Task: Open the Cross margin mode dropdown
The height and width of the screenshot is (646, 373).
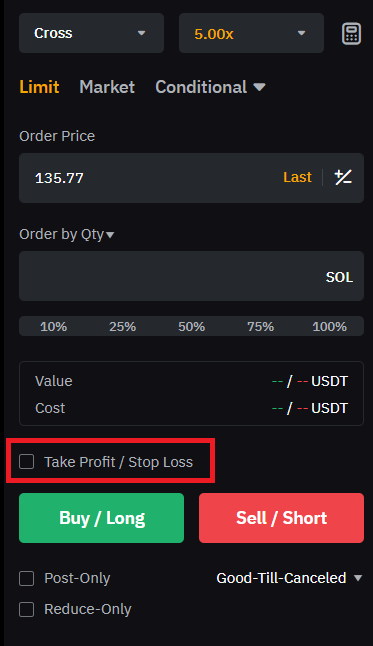Action: click(91, 33)
